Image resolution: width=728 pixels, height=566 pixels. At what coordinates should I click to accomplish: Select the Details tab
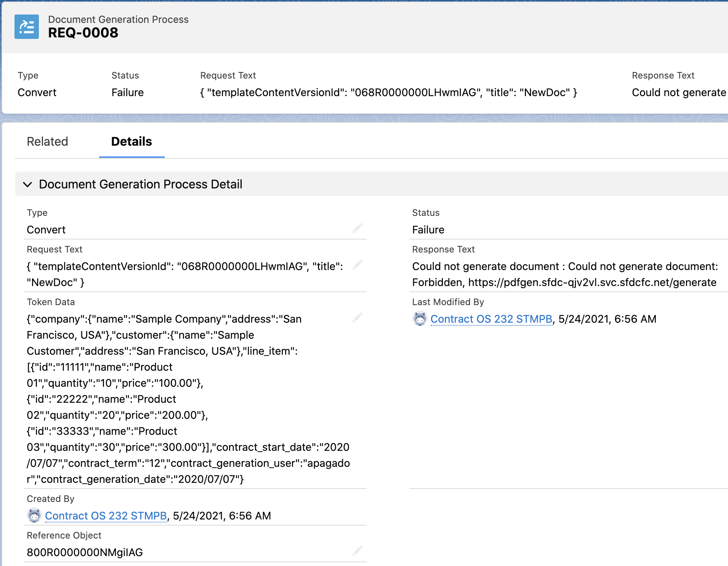pyautogui.click(x=131, y=141)
